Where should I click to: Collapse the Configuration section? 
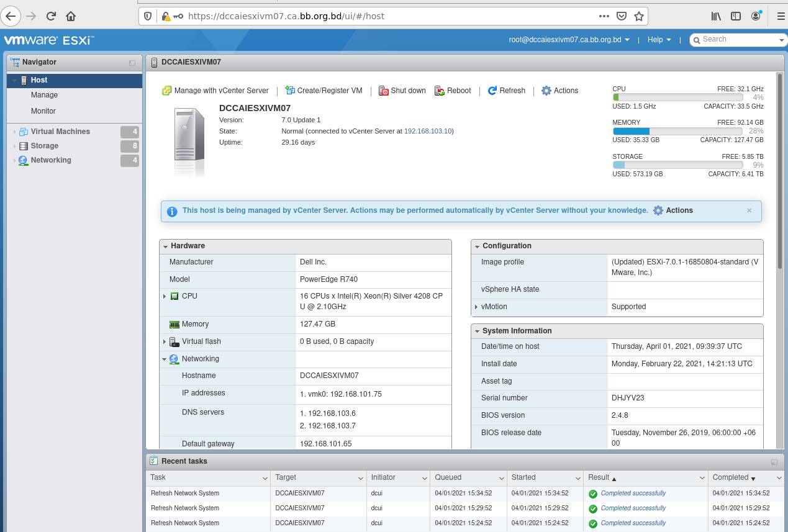478,246
